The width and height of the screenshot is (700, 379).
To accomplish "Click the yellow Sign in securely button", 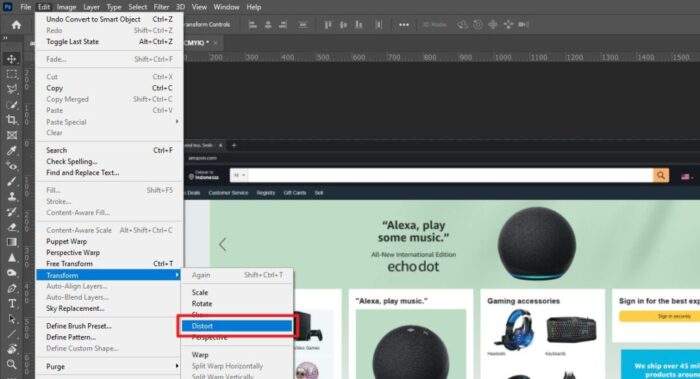I will [x=659, y=316].
